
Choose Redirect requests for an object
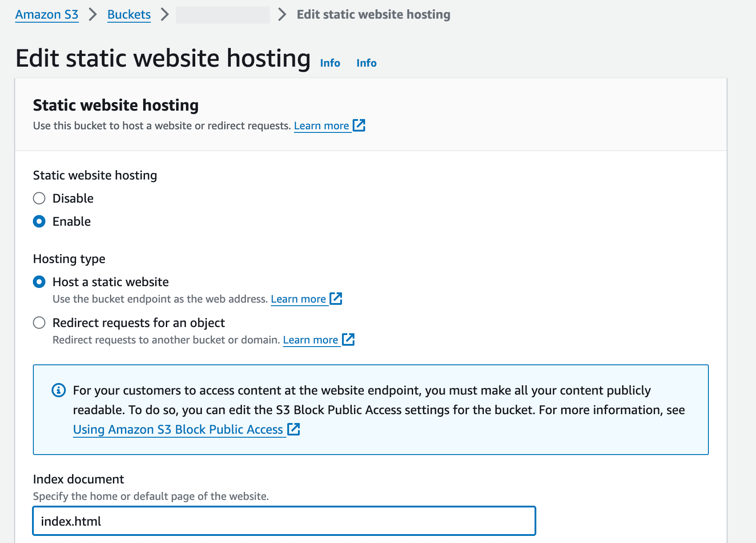[39, 323]
